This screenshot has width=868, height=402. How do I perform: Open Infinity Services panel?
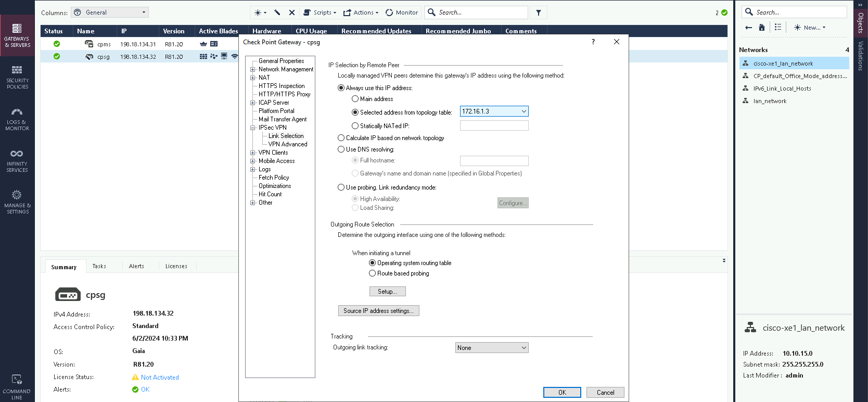tap(17, 160)
